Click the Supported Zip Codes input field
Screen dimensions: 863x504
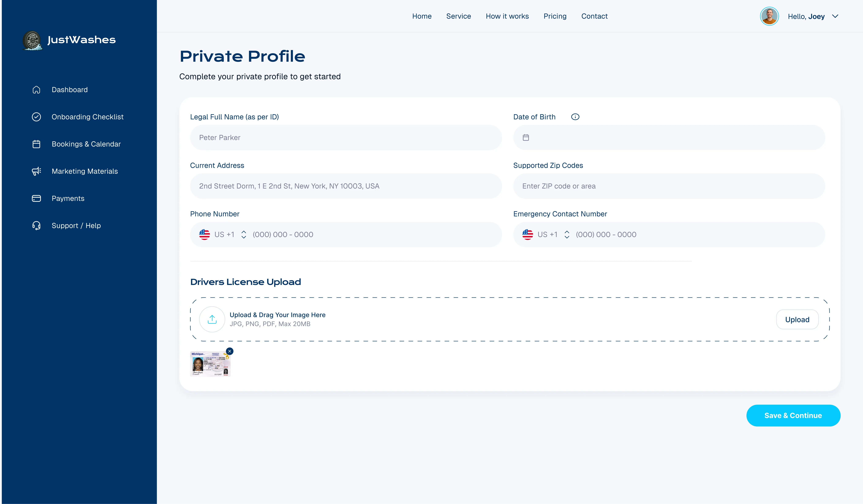pos(669,186)
